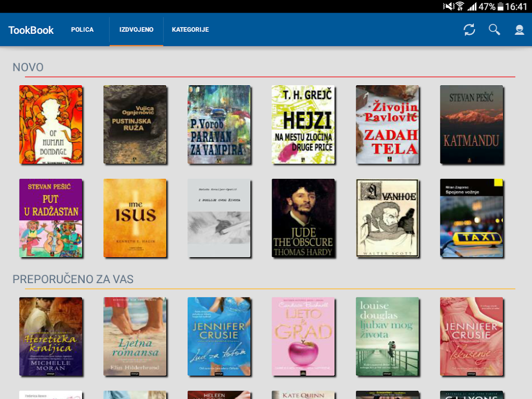The height and width of the screenshot is (399, 532).
Task: Switch to the POLICA tab
Action: click(x=82, y=30)
